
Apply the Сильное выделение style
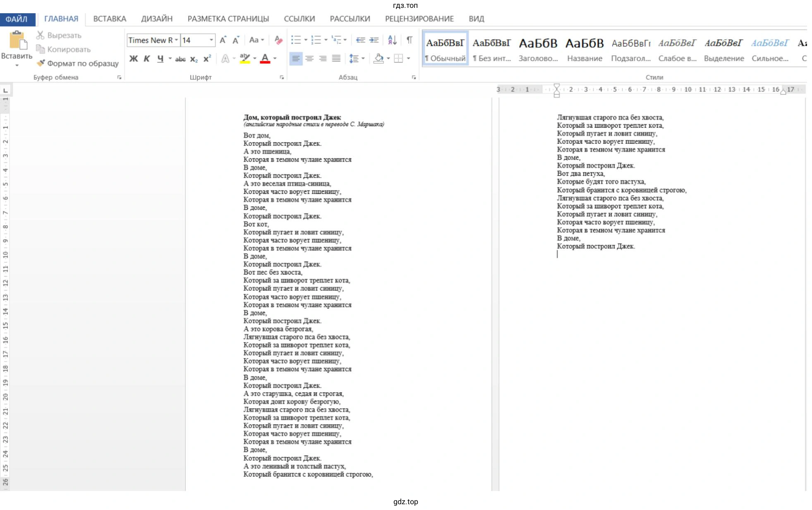(770, 49)
